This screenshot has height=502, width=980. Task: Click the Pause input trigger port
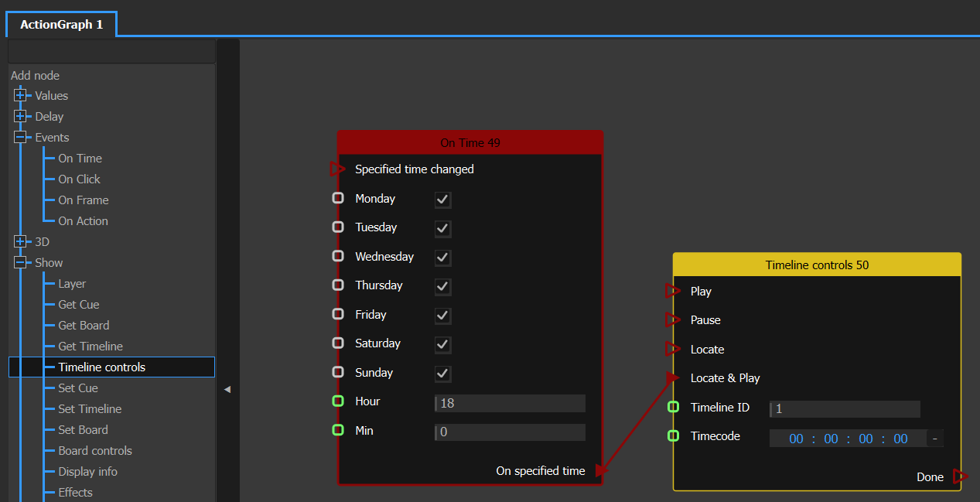pos(672,320)
